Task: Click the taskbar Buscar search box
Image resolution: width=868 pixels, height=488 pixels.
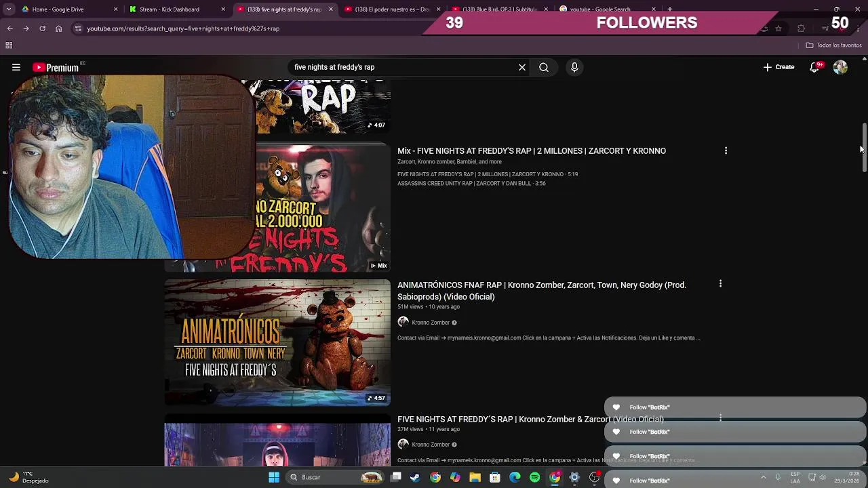Action: click(x=335, y=477)
